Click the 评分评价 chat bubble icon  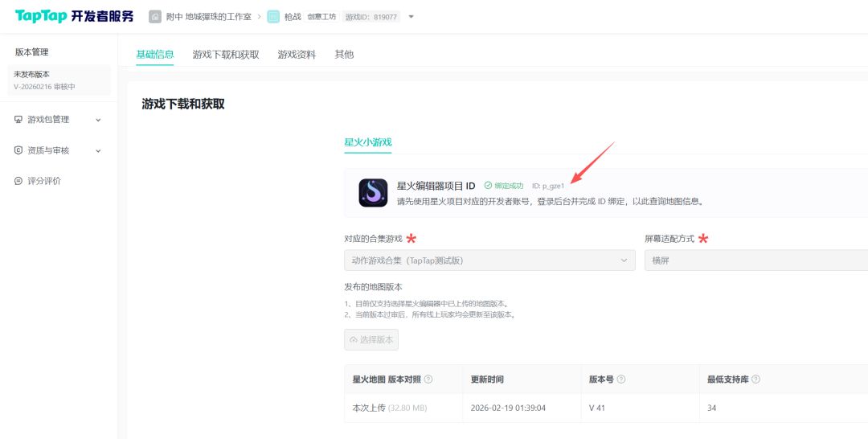point(18,181)
